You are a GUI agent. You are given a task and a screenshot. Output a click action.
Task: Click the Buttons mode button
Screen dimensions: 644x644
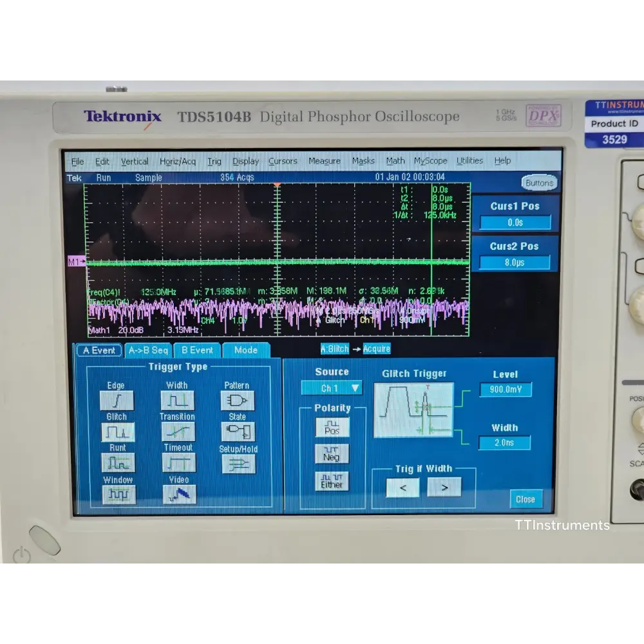[539, 183]
